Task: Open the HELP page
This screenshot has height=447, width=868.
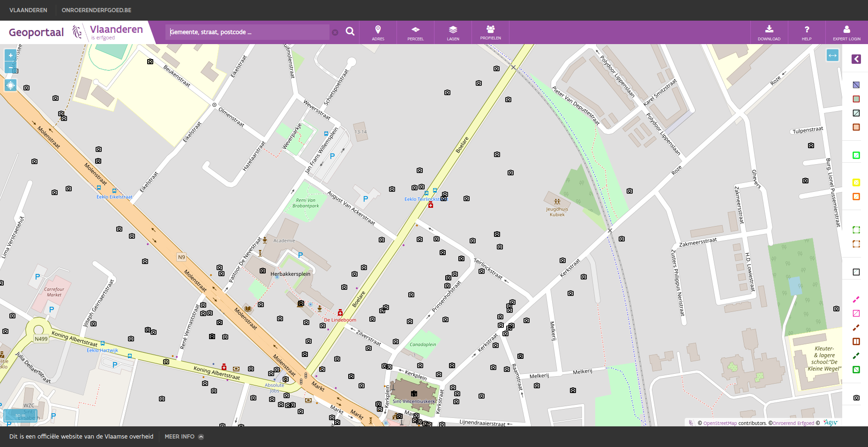Action: tap(807, 32)
